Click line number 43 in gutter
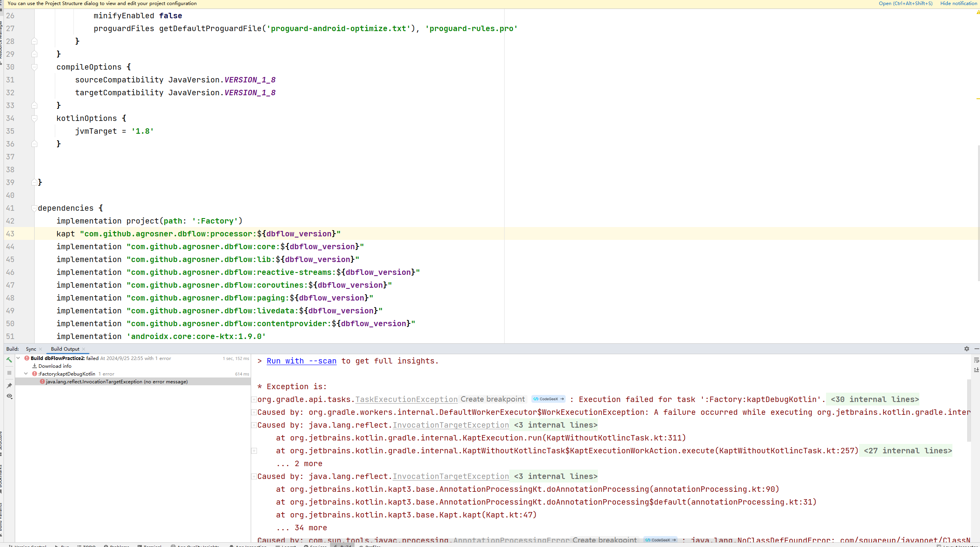Viewport: 980px width, 547px height. 10,234
